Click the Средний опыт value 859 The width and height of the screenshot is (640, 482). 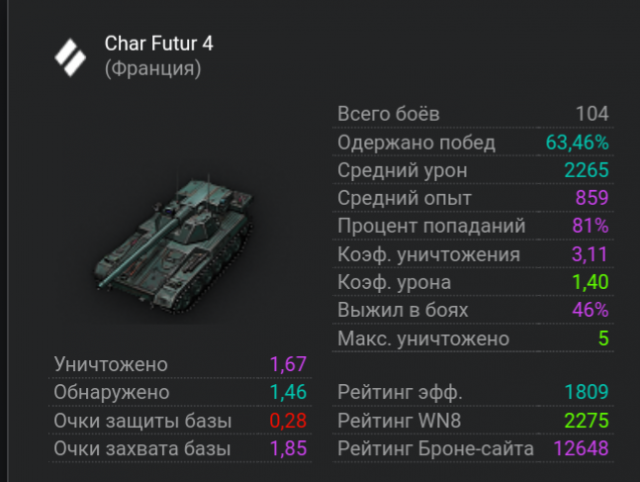(592, 198)
